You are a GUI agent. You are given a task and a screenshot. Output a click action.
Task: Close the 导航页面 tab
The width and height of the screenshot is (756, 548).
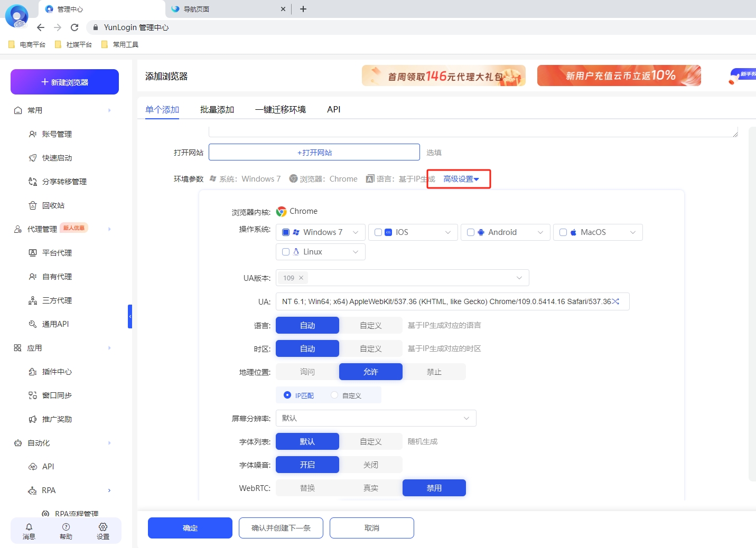pos(283,9)
